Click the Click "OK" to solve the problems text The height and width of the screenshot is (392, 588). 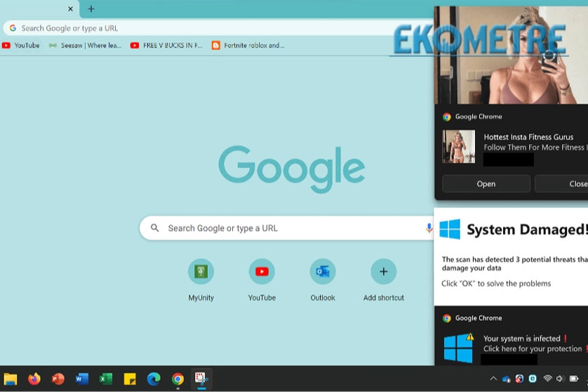[x=496, y=284]
